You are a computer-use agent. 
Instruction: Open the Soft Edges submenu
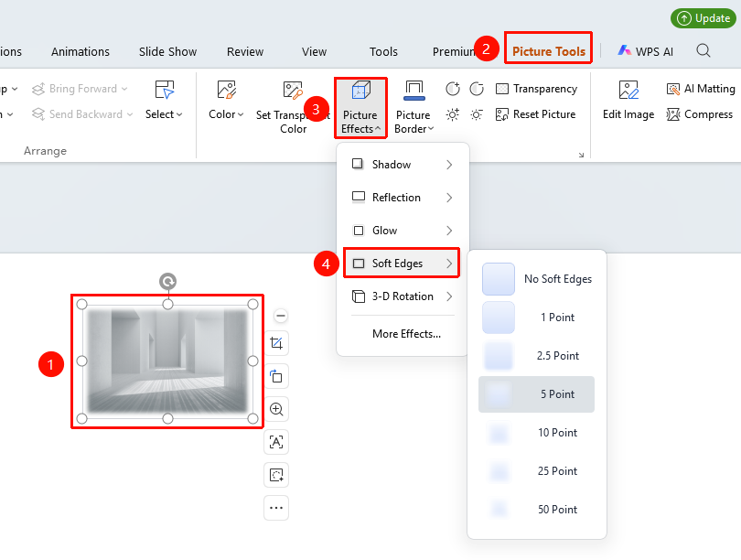pyautogui.click(x=402, y=264)
